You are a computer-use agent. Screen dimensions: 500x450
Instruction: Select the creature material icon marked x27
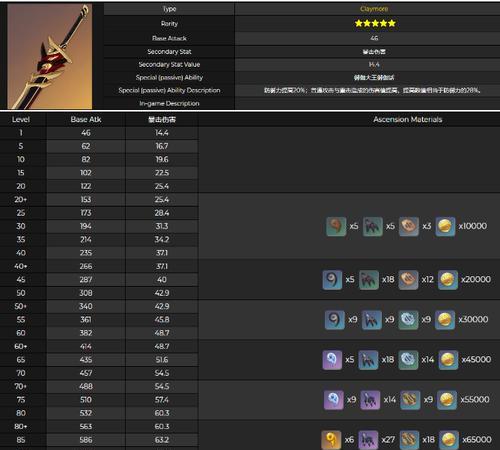coord(368,440)
